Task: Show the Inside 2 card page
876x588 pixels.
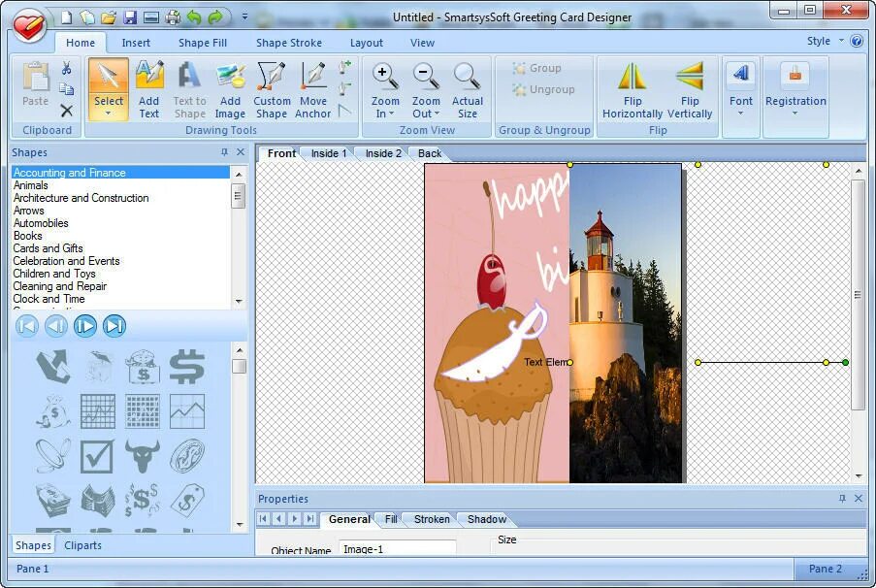Action: pyautogui.click(x=382, y=153)
